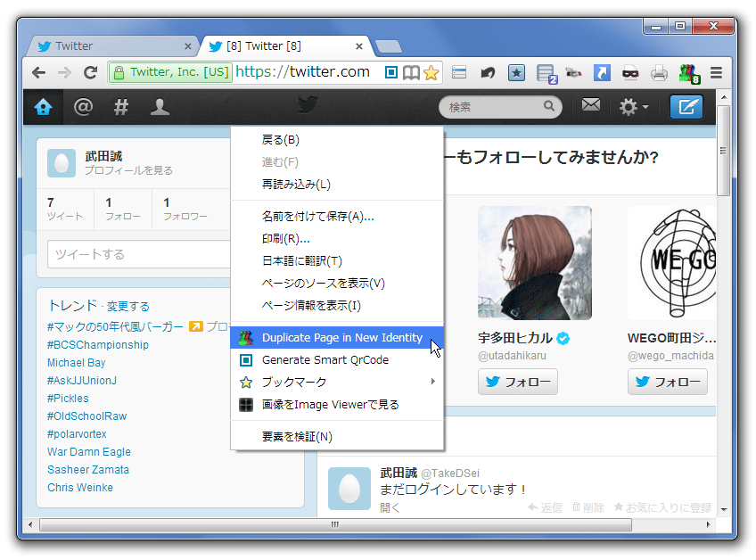This screenshot has height=560, width=756.
Task: Go to the Twitter home icon
Action: (43, 107)
